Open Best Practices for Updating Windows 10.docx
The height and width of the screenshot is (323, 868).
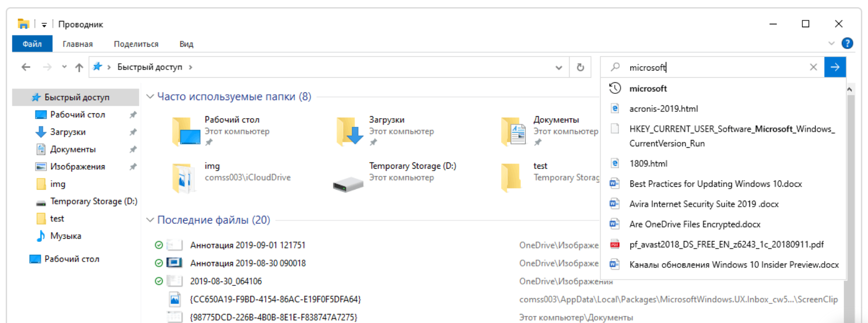pos(723,184)
